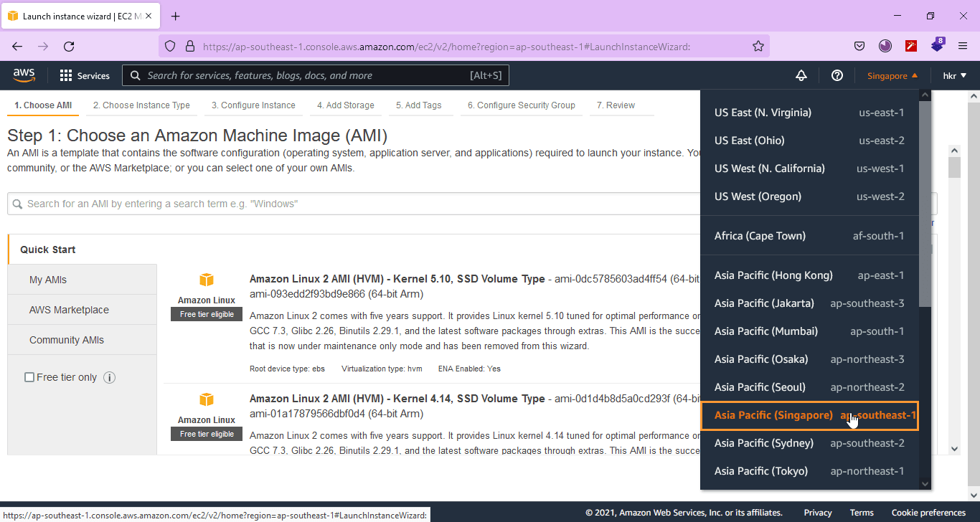Open the Firefox hamburger menu

[963, 46]
